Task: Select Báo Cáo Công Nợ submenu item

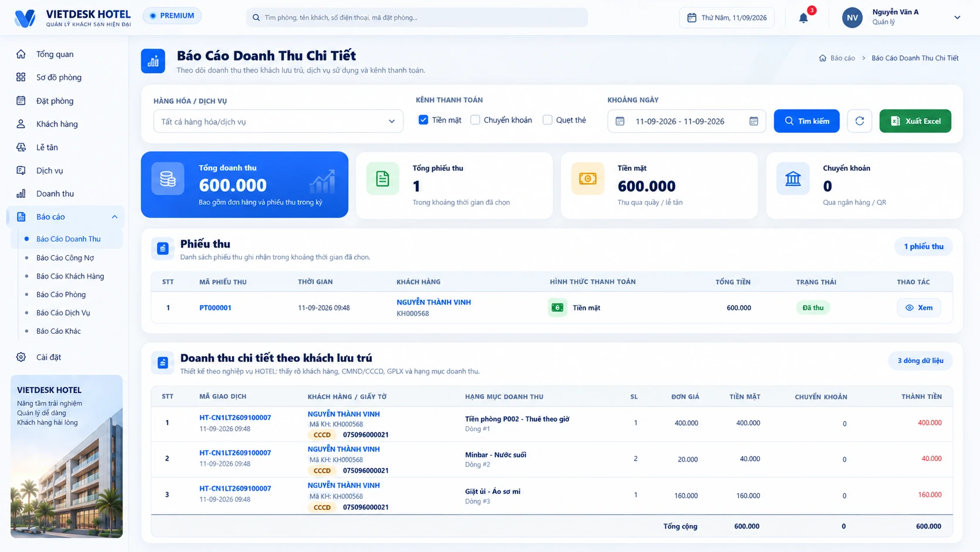Action: (65, 258)
